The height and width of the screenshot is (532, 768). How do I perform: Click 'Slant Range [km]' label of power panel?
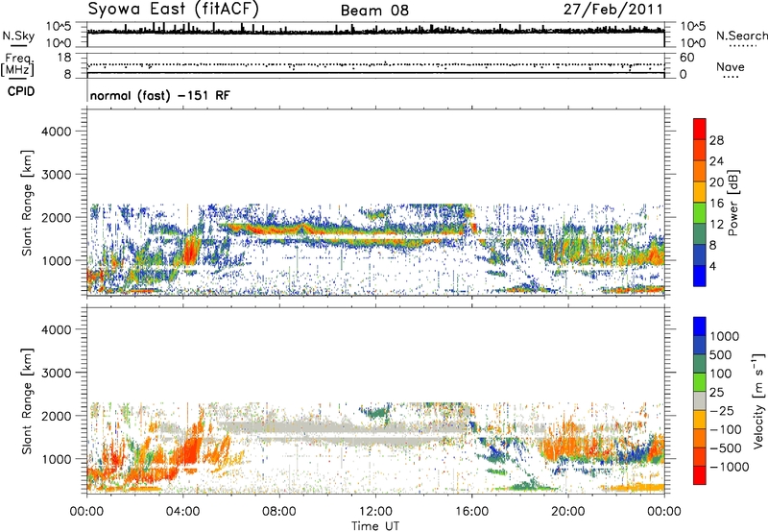(27, 203)
